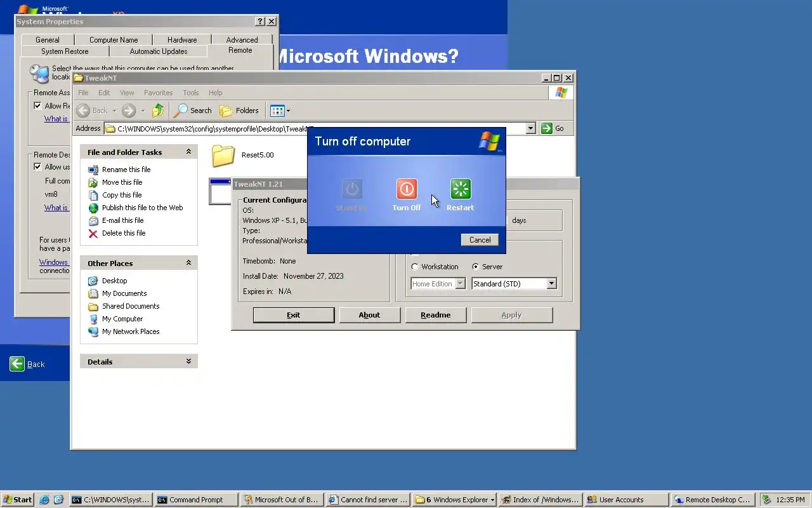
Task: Click the green Back arrow in the wizard
Action: [17, 364]
